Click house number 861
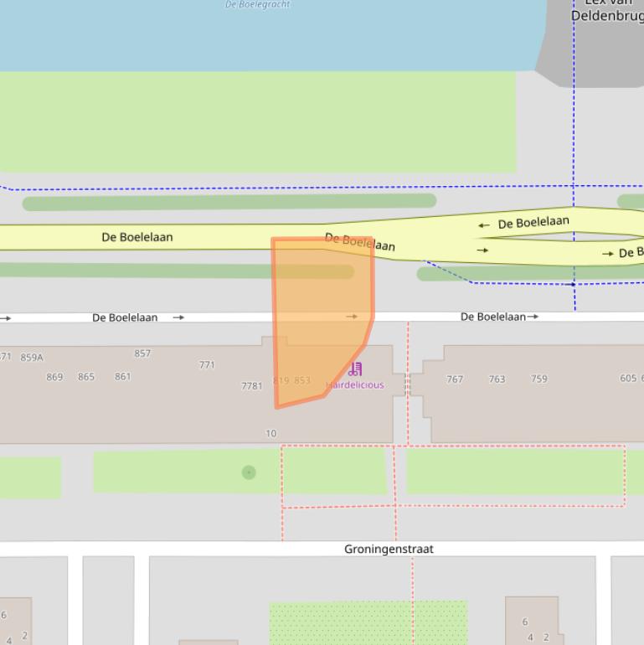Viewport: 644px width, 645px height. click(123, 377)
